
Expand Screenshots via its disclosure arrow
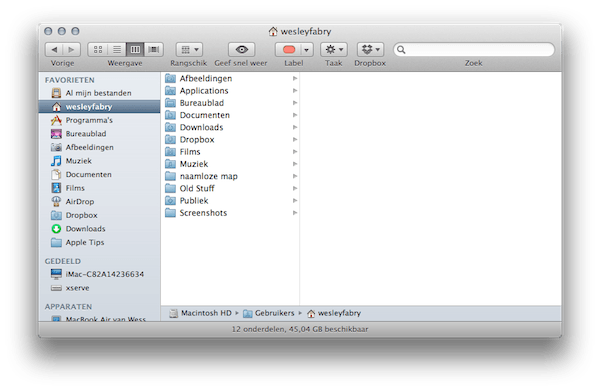click(x=295, y=213)
